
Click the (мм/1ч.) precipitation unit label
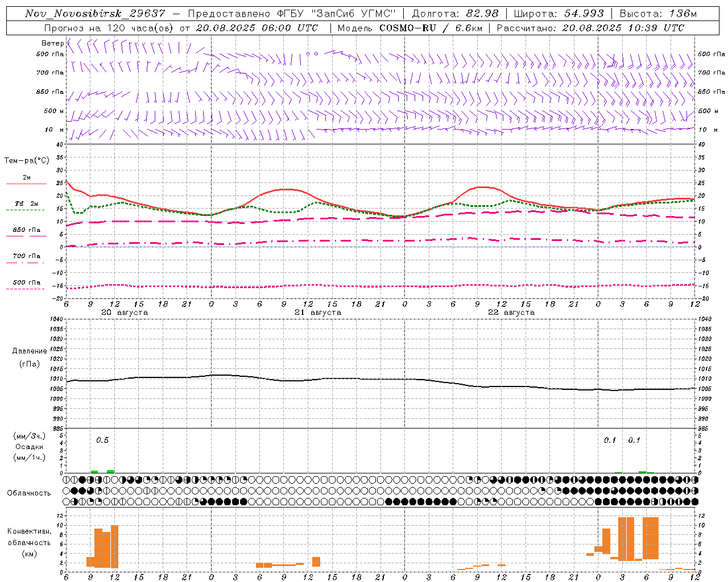tap(30, 458)
